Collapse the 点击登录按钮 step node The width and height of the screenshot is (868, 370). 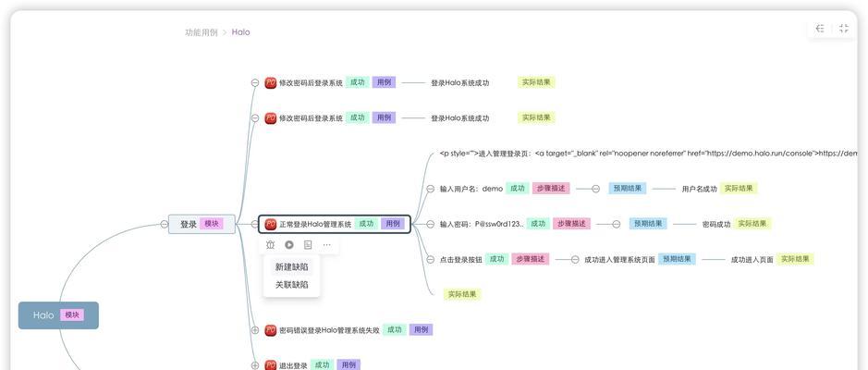[430, 259]
